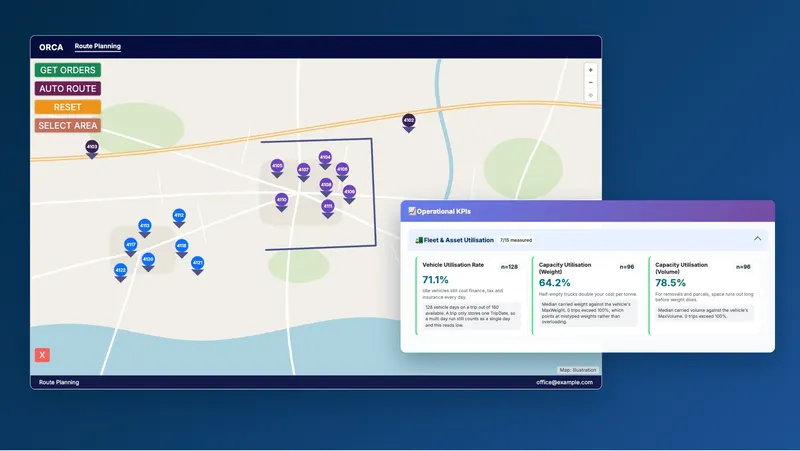Click the ORCA logo
This screenshot has height=451, width=800.
click(x=51, y=47)
